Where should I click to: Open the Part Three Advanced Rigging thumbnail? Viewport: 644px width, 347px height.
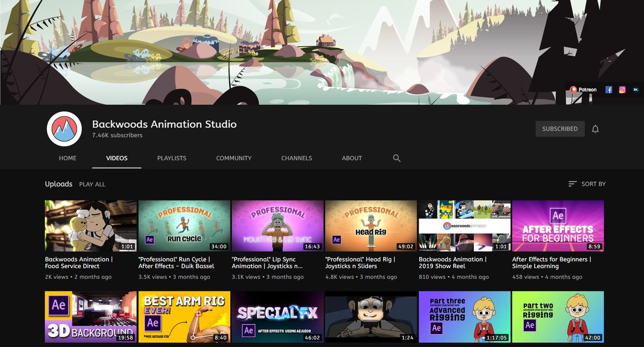(x=464, y=317)
